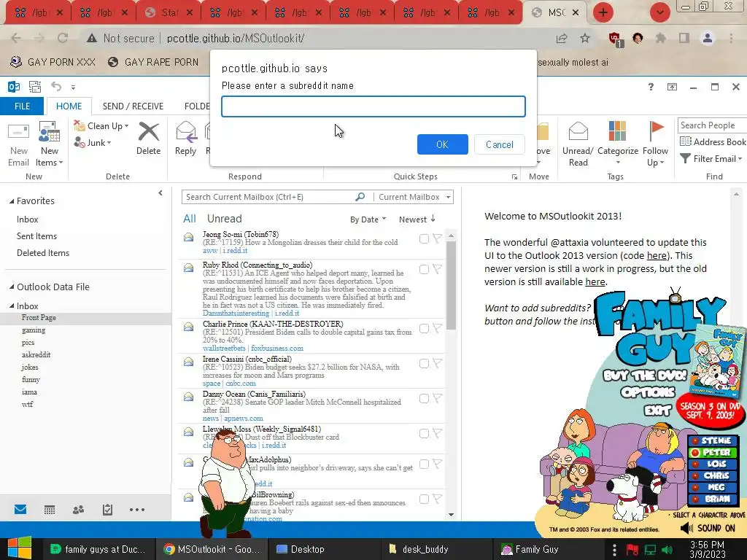Collapse the folder pane with the arrow
This screenshot has height=560, width=747.
coord(160,192)
